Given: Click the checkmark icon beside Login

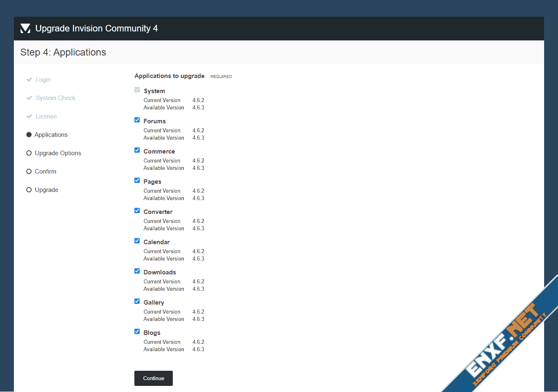Looking at the screenshot, I should tap(29, 80).
